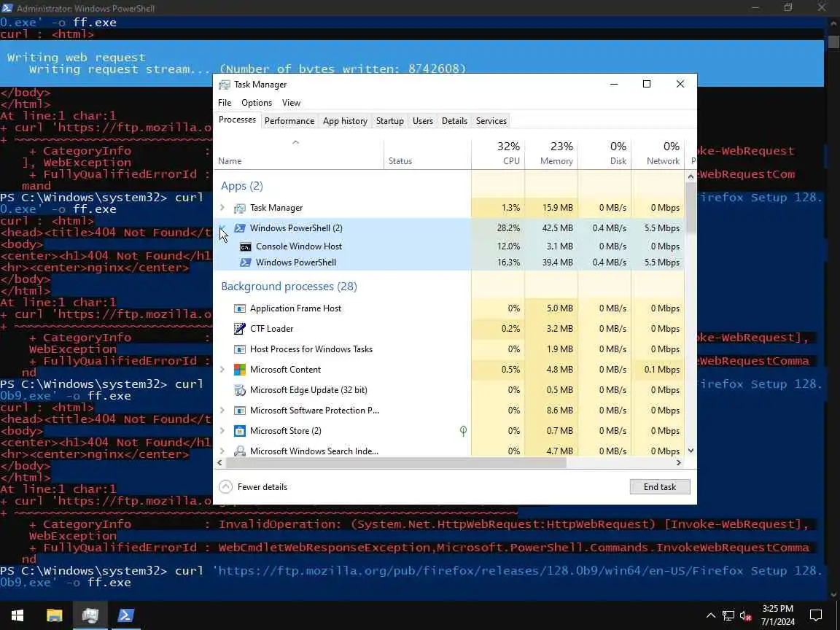Expand Microsoft Windows Search Indexer row
Screen dimensions: 840x630
222,451
